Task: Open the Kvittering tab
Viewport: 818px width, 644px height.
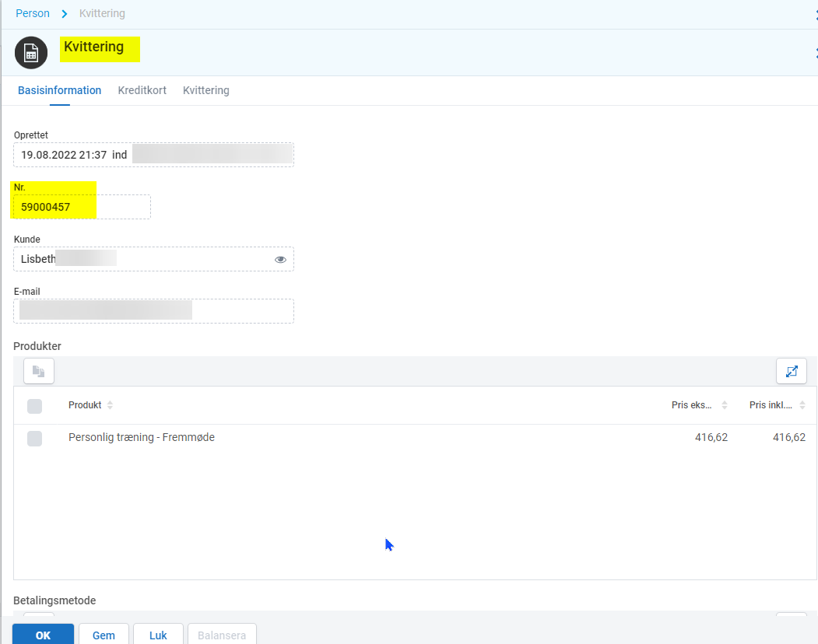Action: point(206,90)
